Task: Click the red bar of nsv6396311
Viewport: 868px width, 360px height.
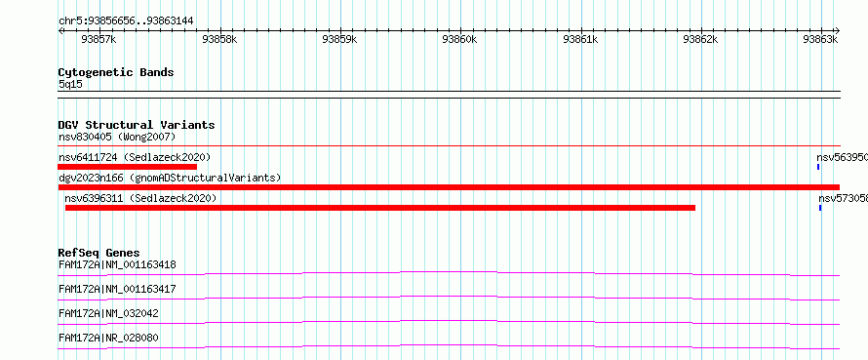Action: coord(380,208)
